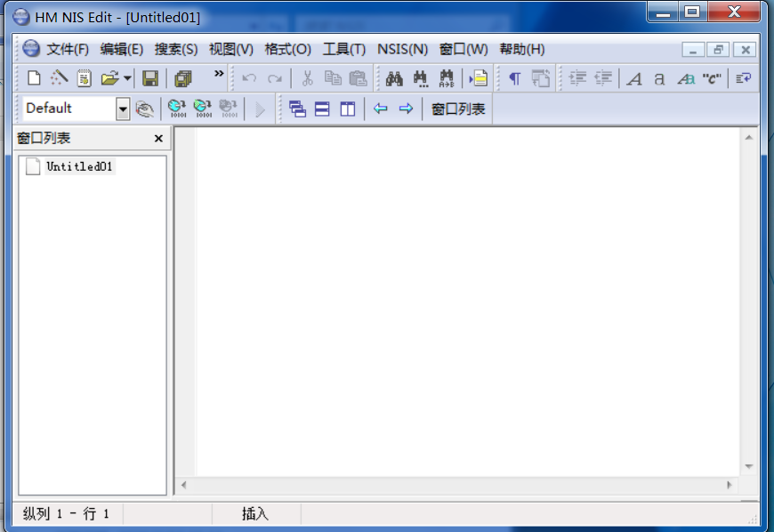Click the horizontal scrollbar right arrow
This screenshot has height=532, width=774.
pyautogui.click(x=730, y=485)
